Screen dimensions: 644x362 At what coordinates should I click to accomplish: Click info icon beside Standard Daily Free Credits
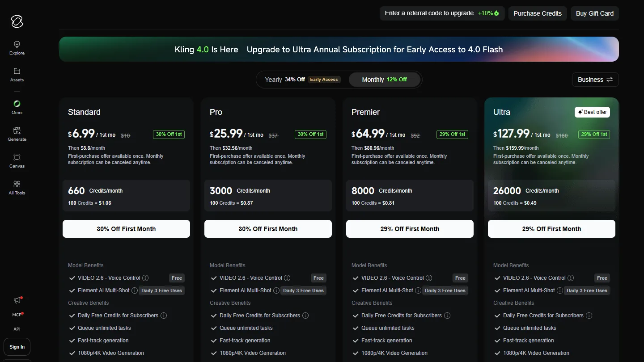coord(164,316)
